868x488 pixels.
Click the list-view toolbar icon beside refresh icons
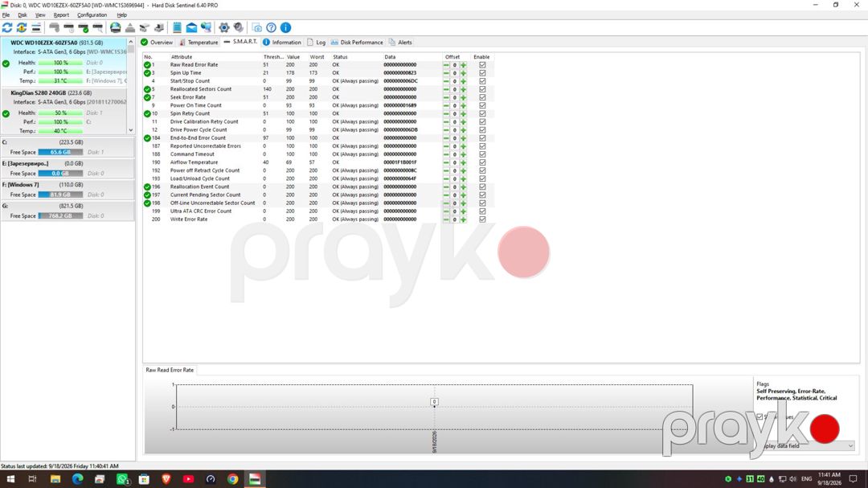click(x=36, y=27)
